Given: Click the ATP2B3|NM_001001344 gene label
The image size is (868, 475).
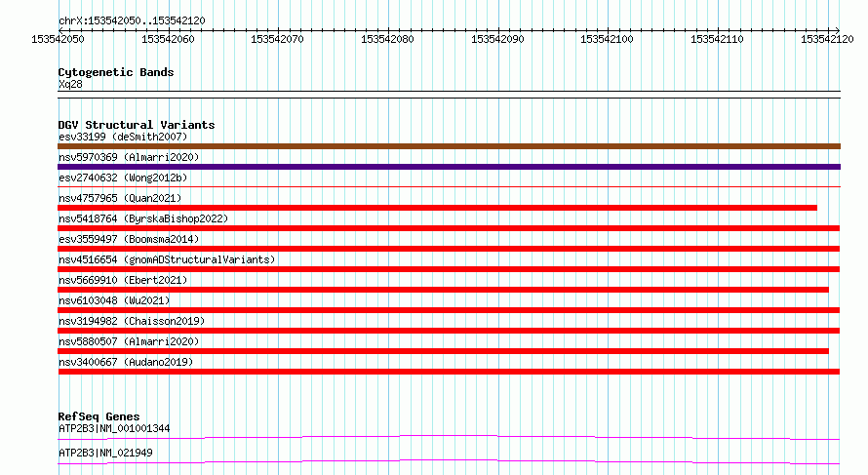Looking at the screenshot, I should pyautogui.click(x=114, y=428).
